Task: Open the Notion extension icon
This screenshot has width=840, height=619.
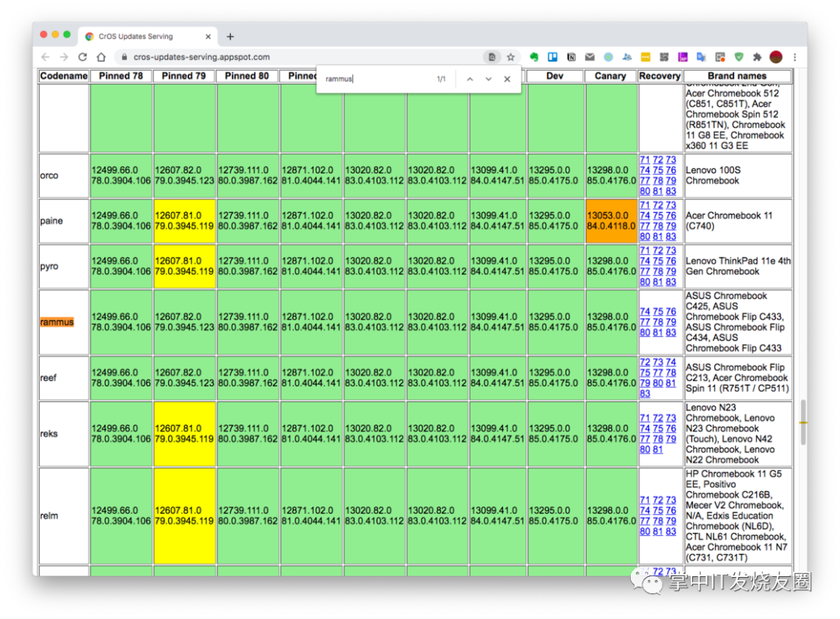Action: click(571, 57)
